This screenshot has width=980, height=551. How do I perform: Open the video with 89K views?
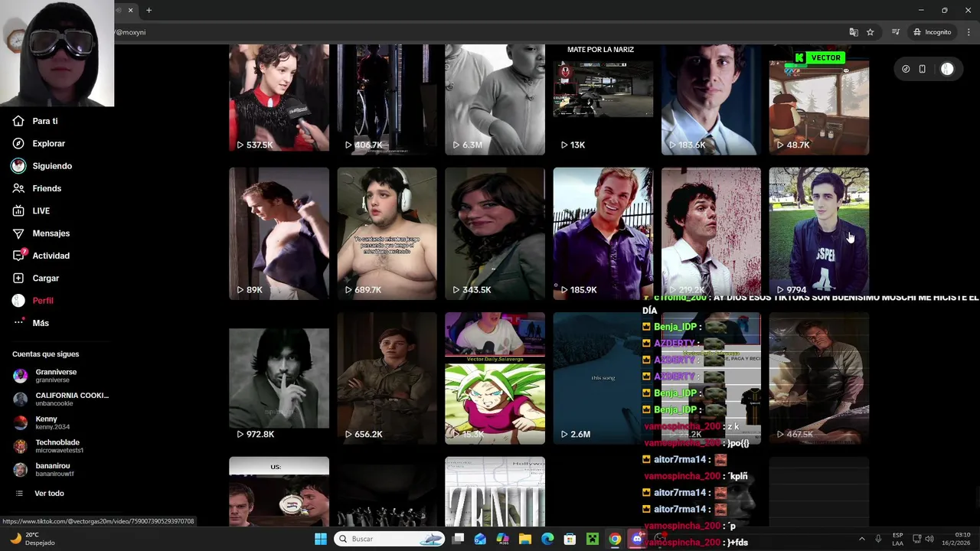point(279,233)
